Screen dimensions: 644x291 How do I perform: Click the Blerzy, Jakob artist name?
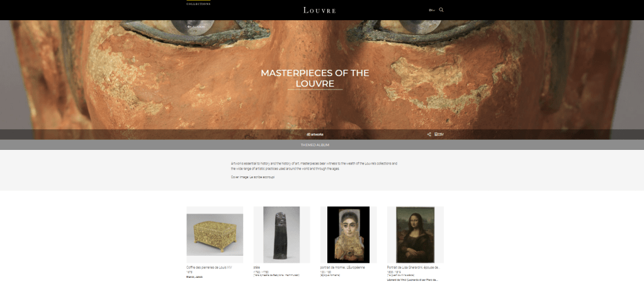(x=195, y=277)
